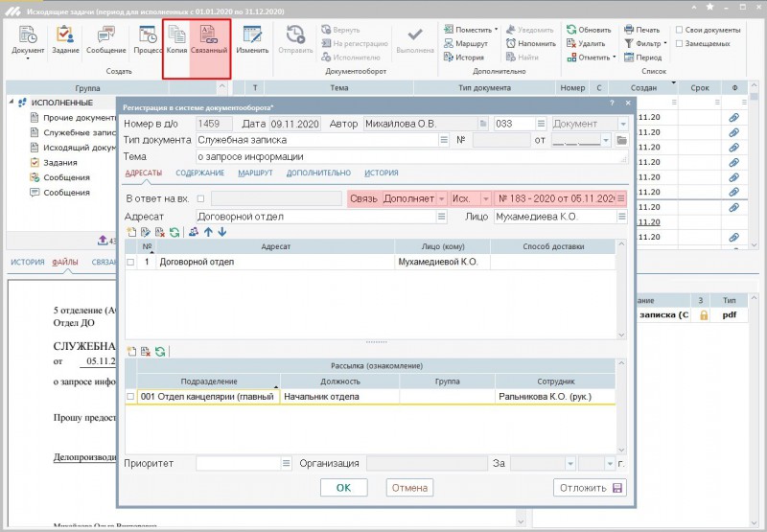Enable the Свои документы checkbox
Viewport: 767px width, 532px height.
coord(679,29)
